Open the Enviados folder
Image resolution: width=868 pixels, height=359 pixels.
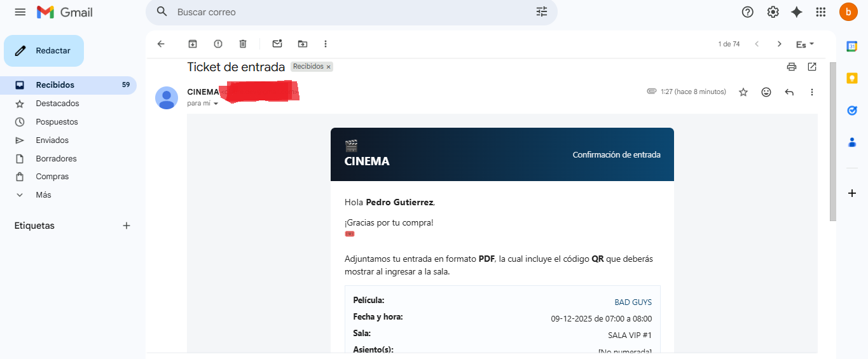tap(52, 140)
